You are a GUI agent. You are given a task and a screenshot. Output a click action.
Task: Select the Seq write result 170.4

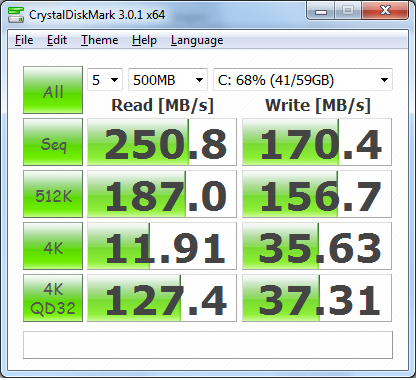pos(317,142)
